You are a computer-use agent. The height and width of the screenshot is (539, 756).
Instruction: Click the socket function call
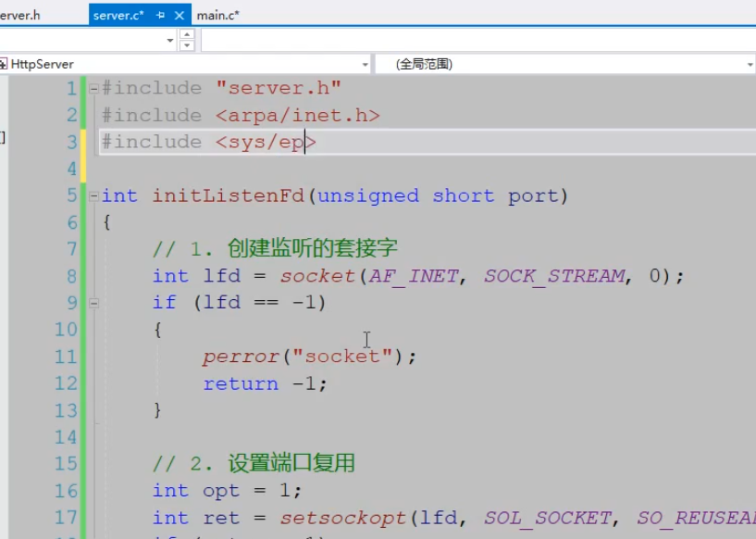point(318,276)
